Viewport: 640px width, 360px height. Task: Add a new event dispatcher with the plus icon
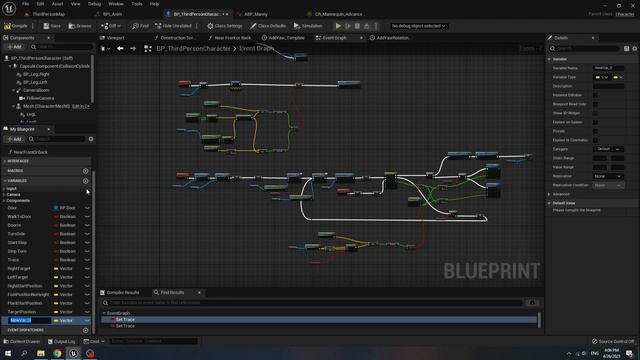pyautogui.click(x=85, y=330)
